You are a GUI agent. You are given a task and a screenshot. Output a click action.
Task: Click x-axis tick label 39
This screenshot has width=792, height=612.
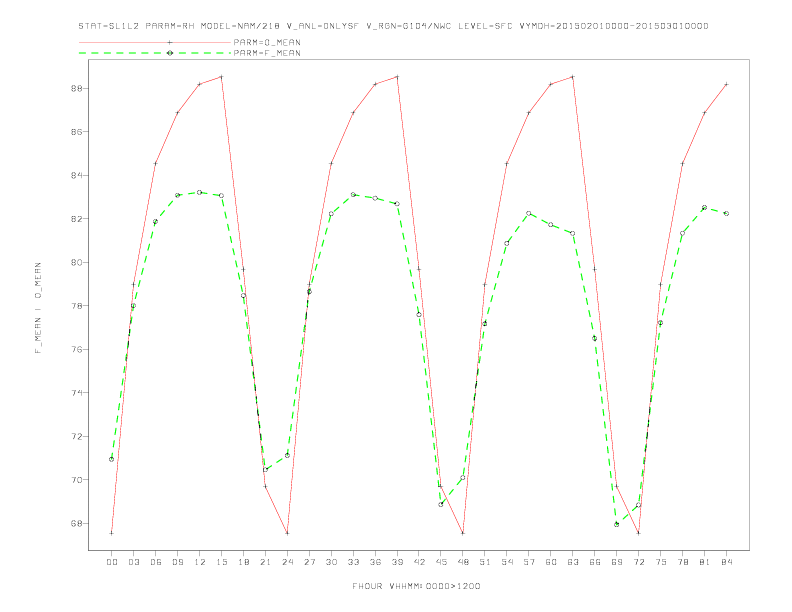(397, 562)
